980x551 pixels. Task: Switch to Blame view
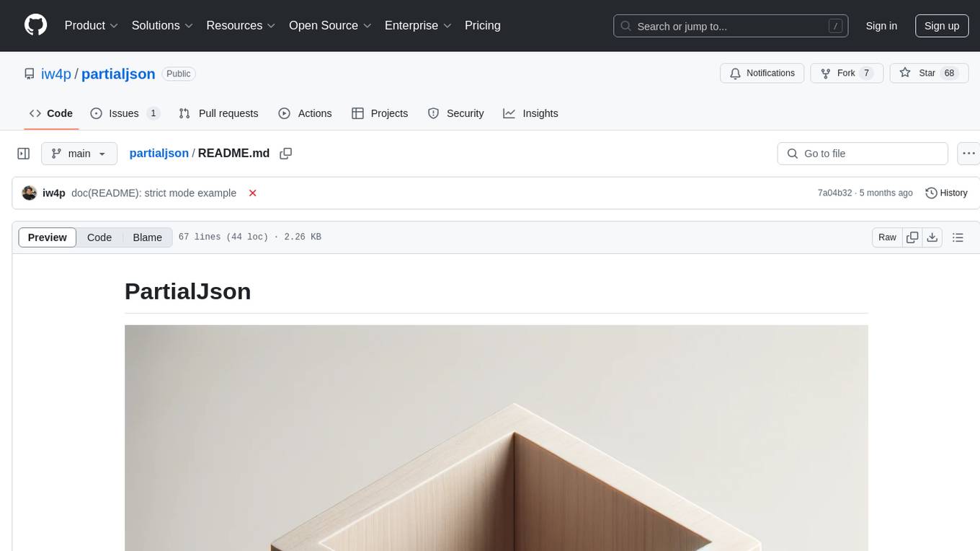147,237
